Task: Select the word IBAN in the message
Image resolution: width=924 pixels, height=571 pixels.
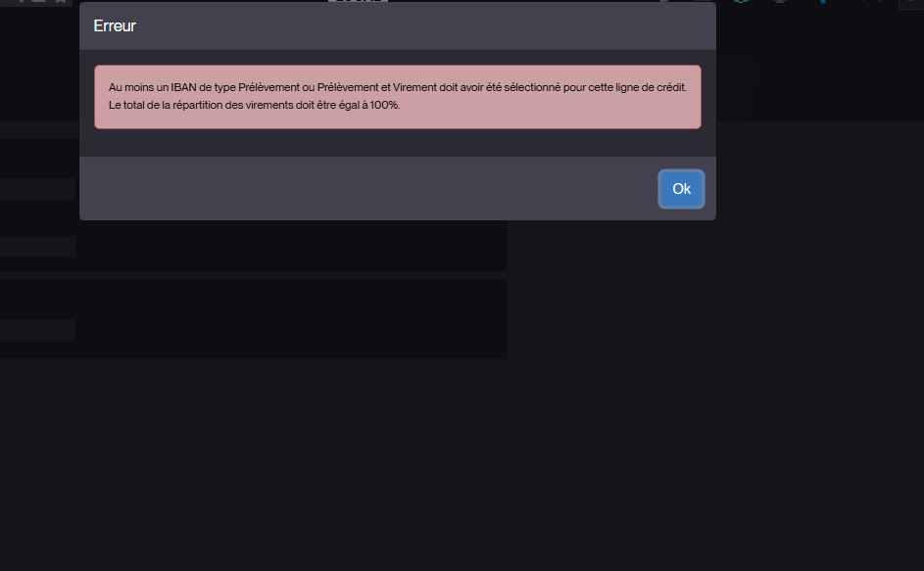Action: [183, 87]
